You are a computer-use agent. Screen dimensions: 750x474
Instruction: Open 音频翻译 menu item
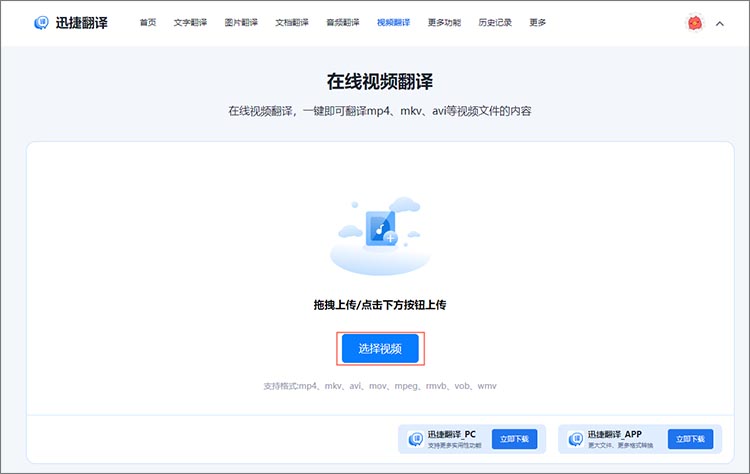(342, 22)
